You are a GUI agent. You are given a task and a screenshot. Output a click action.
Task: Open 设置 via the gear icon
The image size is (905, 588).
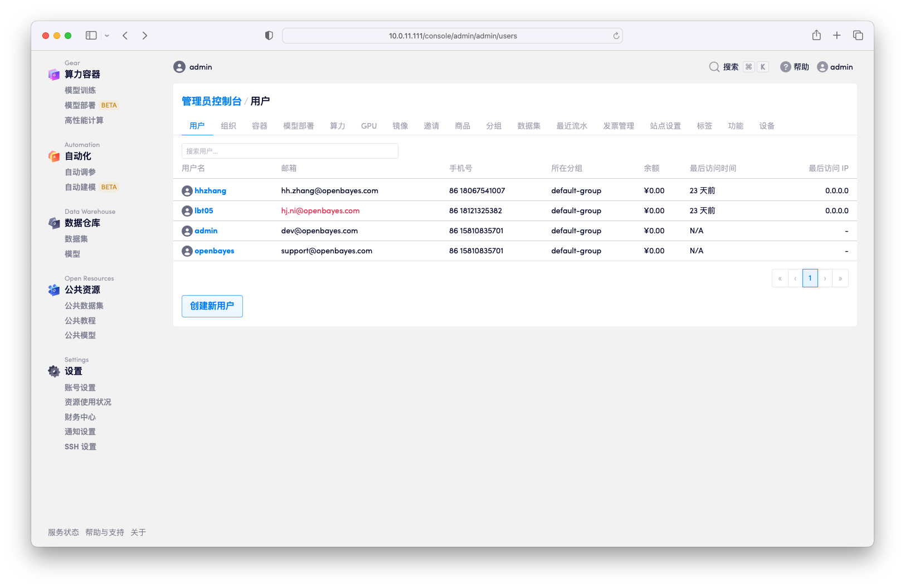pyautogui.click(x=53, y=371)
